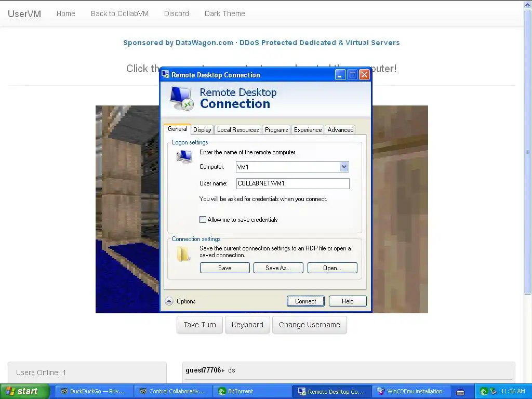The width and height of the screenshot is (532, 399).
Task: Click the Remote Desktop Connection taskbar button
Action: 332,391
